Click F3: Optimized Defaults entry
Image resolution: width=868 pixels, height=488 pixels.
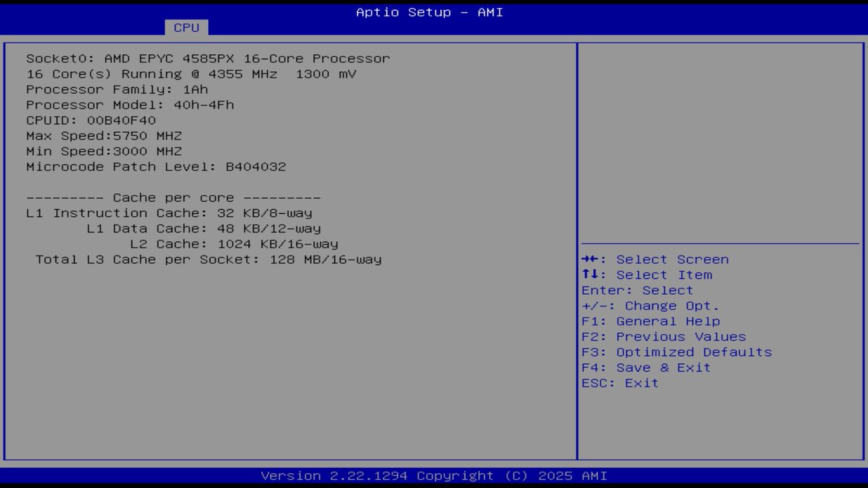click(x=676, y=352)
